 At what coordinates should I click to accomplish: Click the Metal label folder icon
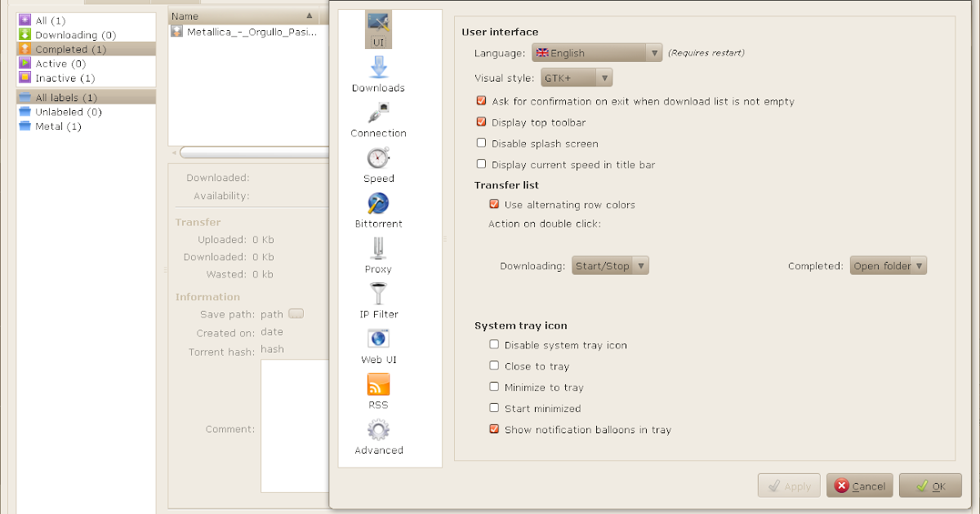tap(24, 126)
